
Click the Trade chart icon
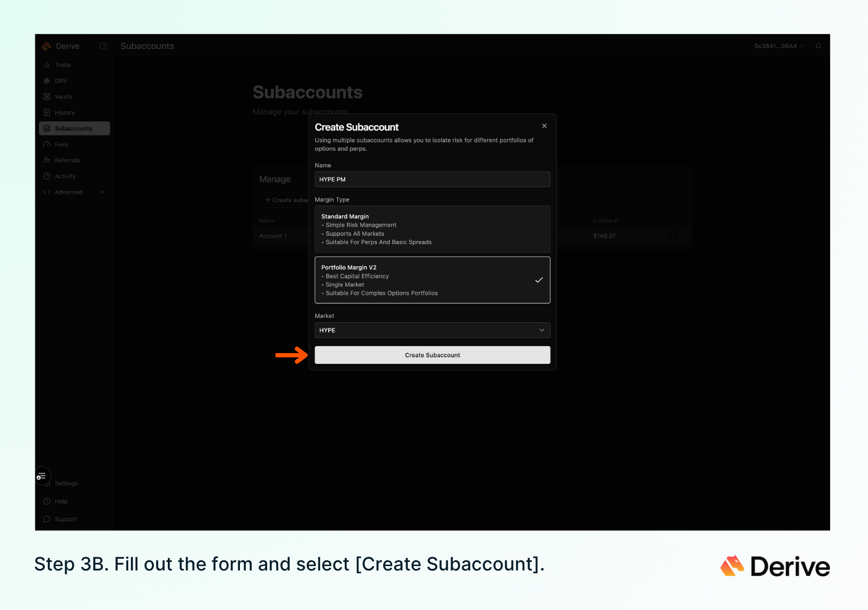coord(47,65)
